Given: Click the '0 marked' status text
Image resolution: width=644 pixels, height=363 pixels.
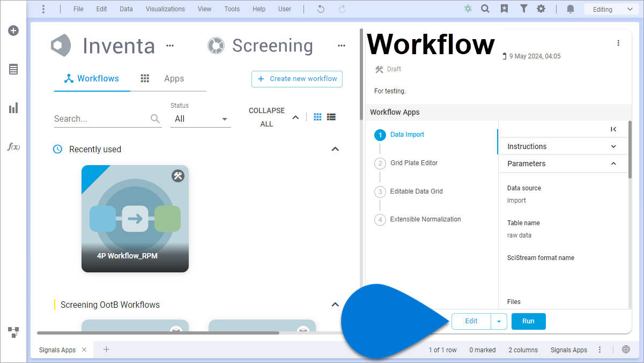Looking at the screenshot, I should pos(482,350).
